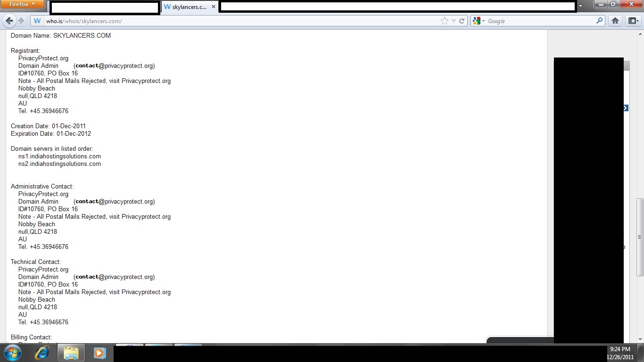Open the Google search engine selector

pos(479,21)
